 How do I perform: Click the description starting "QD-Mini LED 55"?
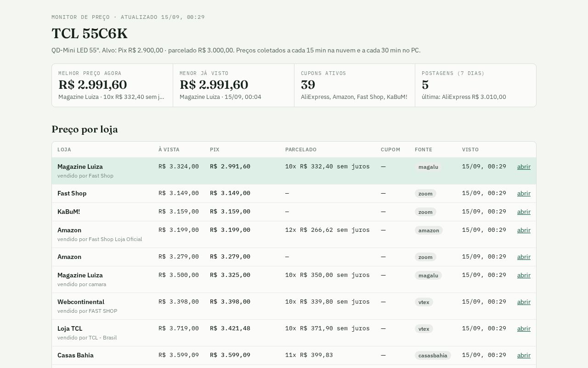pos(236,50)
